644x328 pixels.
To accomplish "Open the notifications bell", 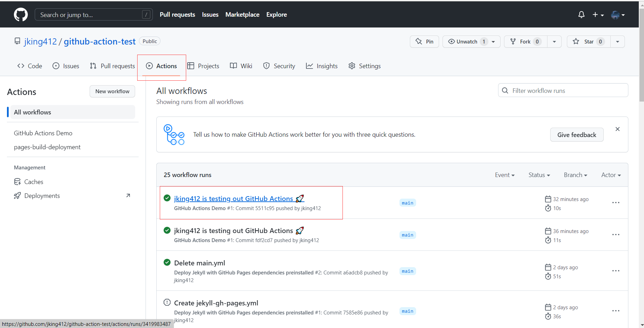I will coord(581,15).
